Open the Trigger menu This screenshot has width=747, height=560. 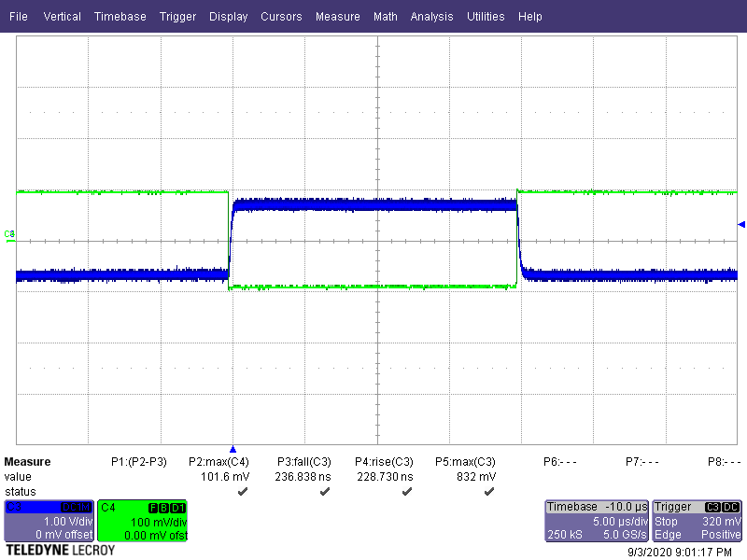[x=177, y=16]
